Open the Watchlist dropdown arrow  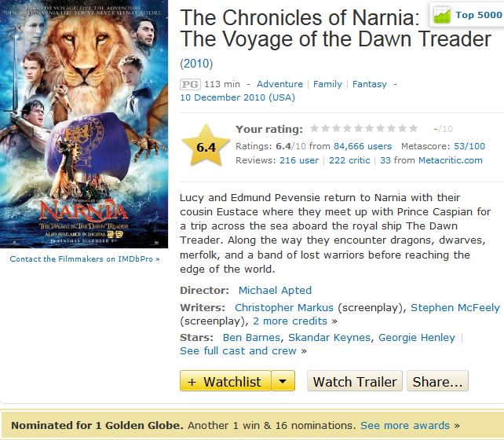(x=283, y=382)
